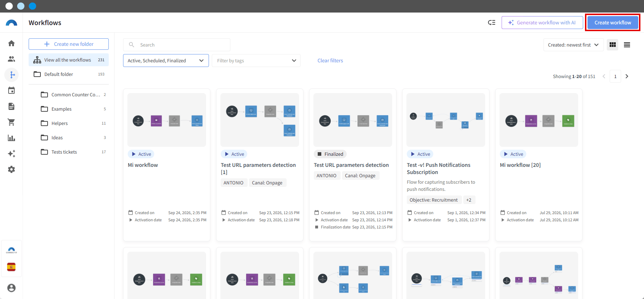This screenshot has width=644, height=299.
Task: Click Flow for capturing subscribers description
Action: 441,185
